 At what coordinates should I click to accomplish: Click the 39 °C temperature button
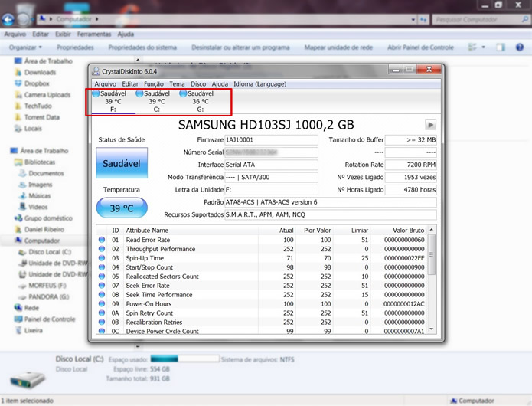(x=122, y=208)
